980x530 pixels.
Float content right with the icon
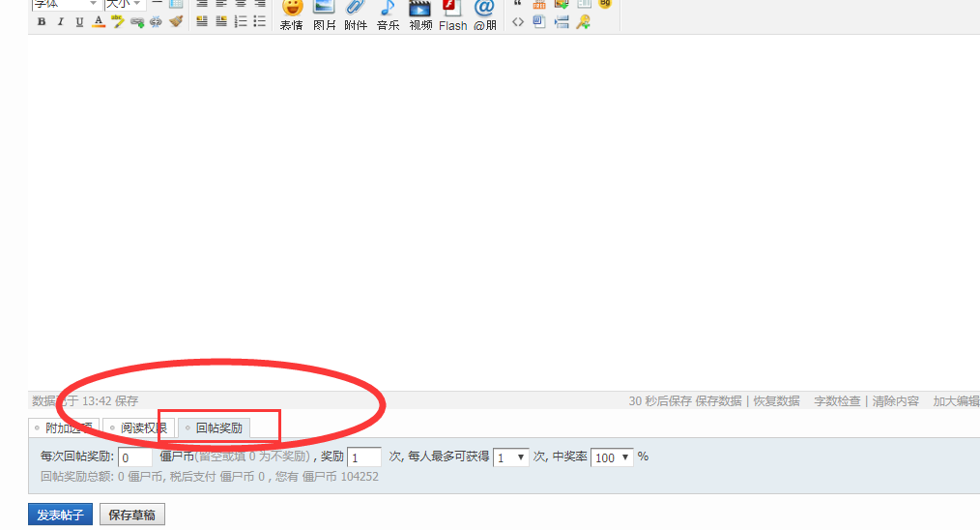(221, 21)
